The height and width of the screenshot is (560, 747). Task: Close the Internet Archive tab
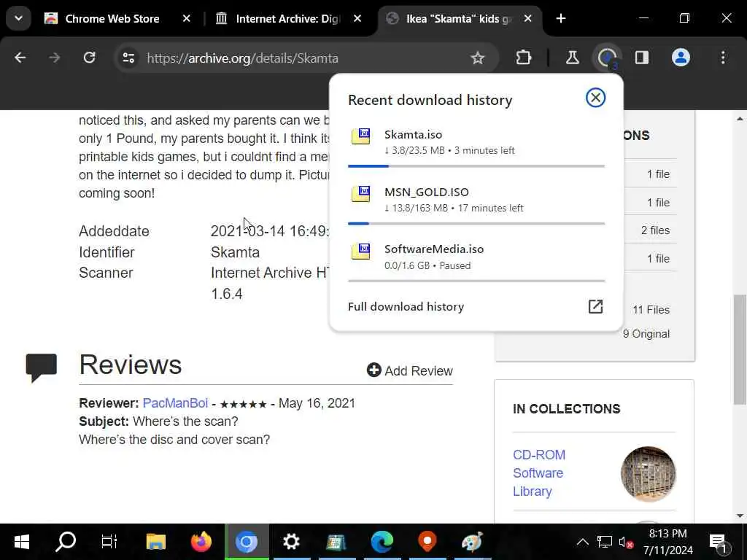coord(357,18)
